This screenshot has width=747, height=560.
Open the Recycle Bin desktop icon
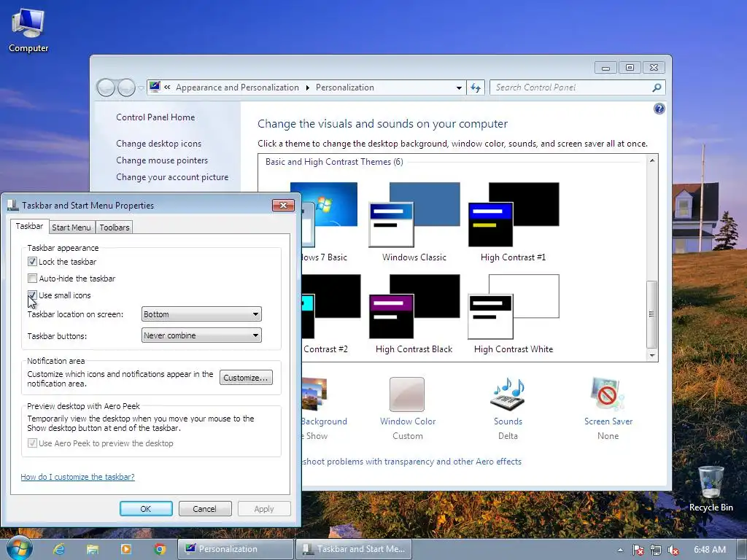[711, 489]
